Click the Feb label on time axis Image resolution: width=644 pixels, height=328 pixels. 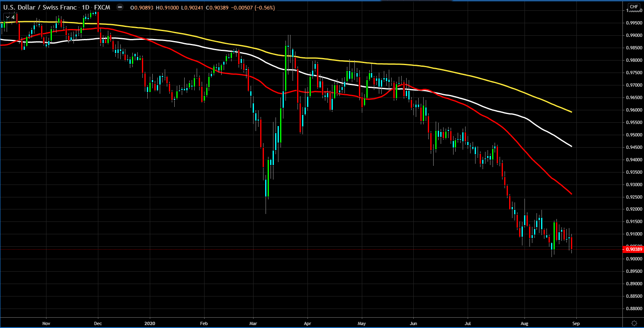coord(204,323)
